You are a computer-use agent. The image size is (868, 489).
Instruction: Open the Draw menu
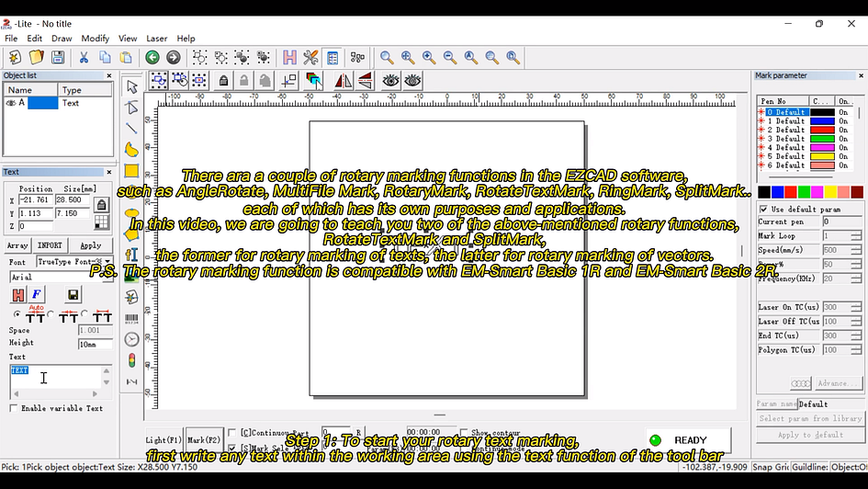(x=62, y=39)
